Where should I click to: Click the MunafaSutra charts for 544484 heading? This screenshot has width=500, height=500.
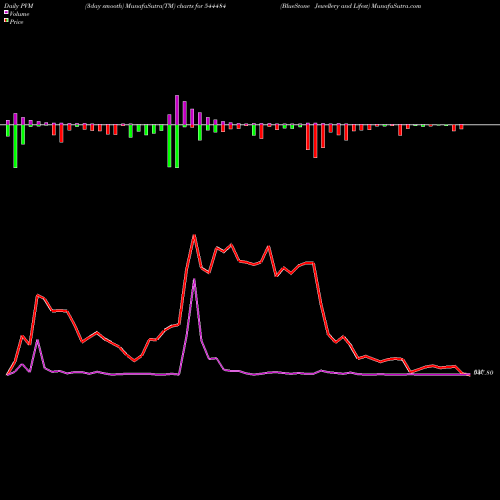[x=156, y=6]
